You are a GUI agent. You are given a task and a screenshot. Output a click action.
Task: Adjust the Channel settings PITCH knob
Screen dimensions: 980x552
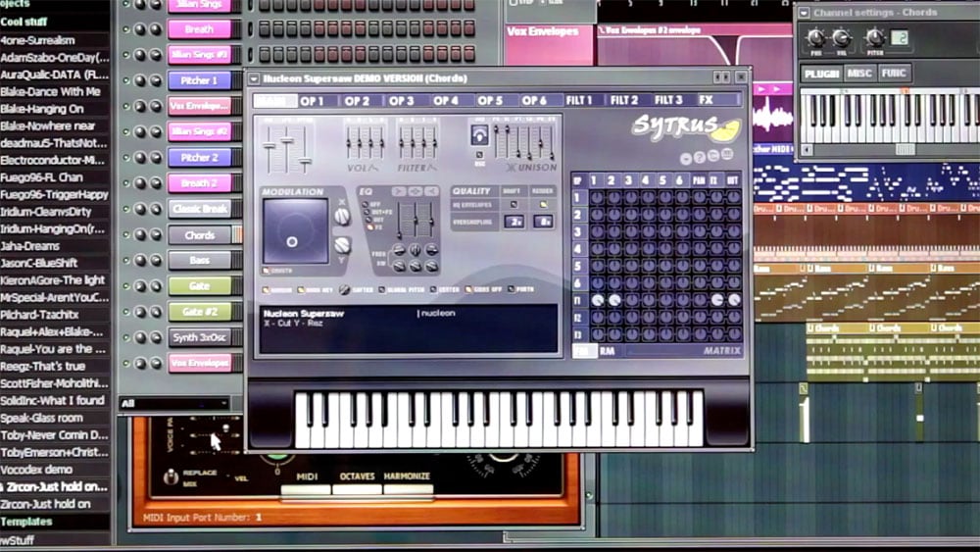875,38
